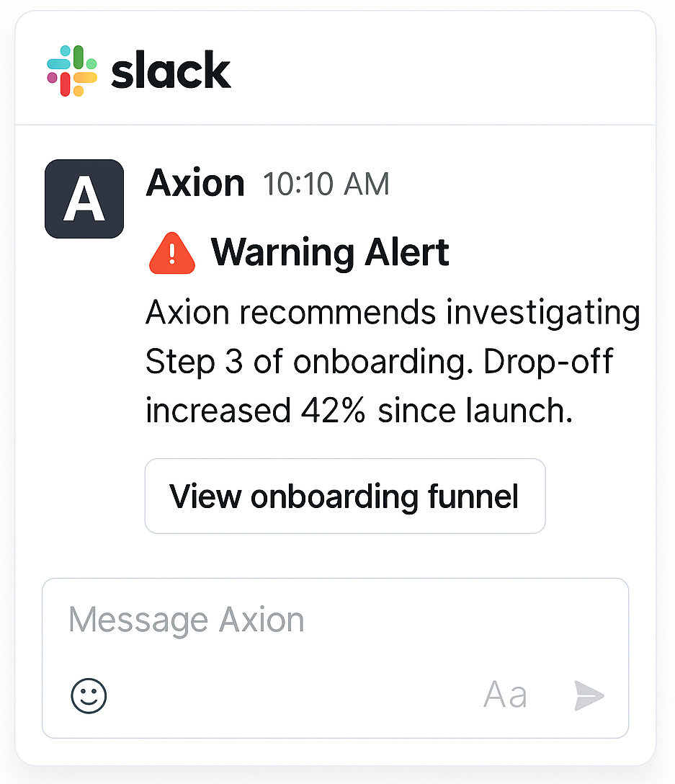Click the 10:10 AM message timestamp

coord(326,184)
